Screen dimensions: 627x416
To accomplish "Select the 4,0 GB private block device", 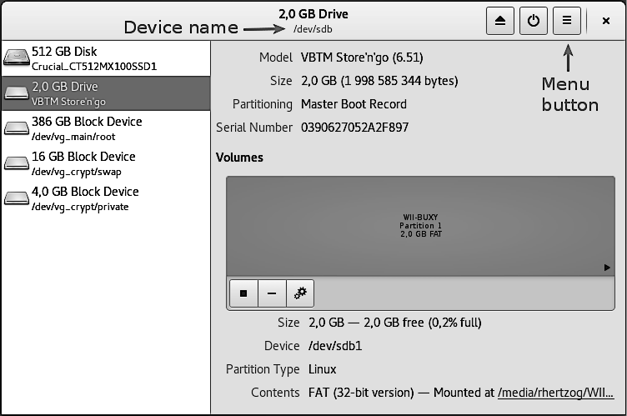I will pyautogui.click(x=105, y=198).
